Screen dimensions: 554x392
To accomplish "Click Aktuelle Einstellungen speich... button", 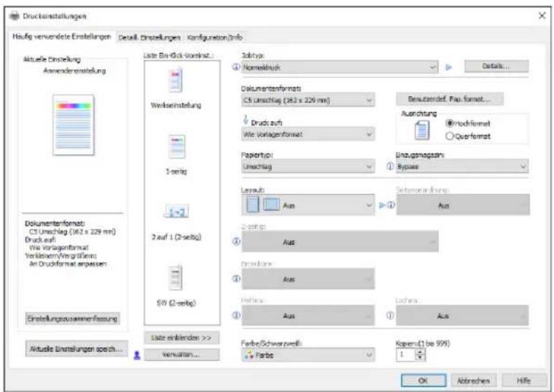I will coord(76,349).
